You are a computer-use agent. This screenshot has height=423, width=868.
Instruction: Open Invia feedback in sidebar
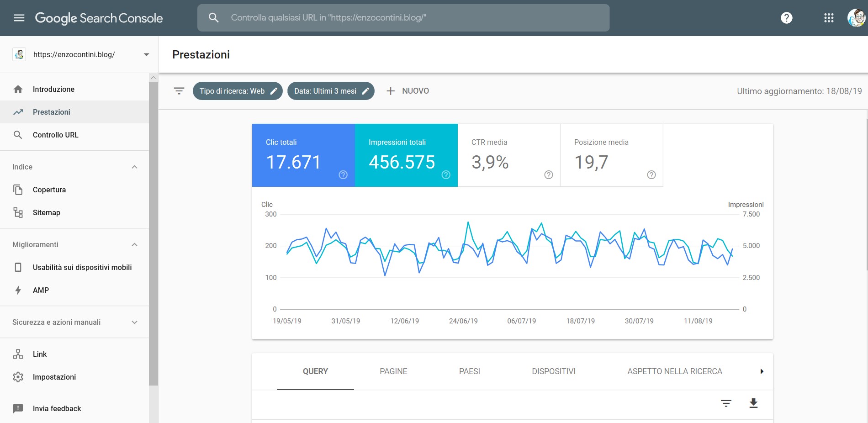57,408
